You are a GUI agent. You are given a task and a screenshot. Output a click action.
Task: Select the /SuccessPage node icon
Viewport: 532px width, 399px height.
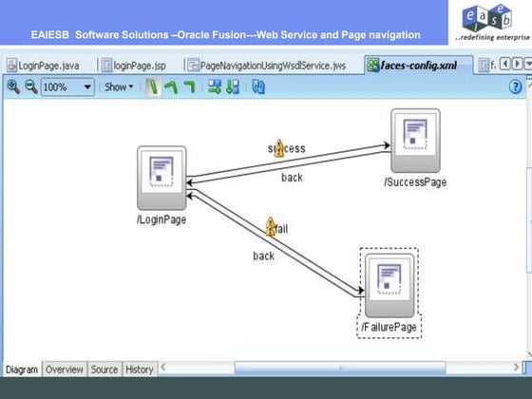click(416, 141)
